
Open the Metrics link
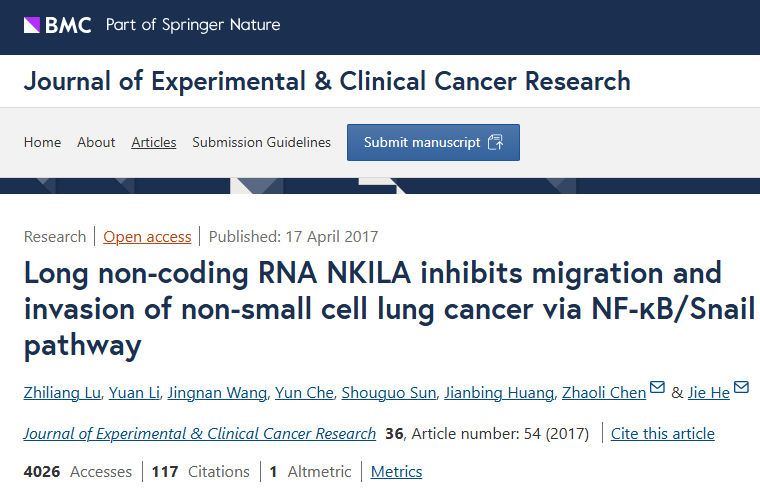[396, 472]
